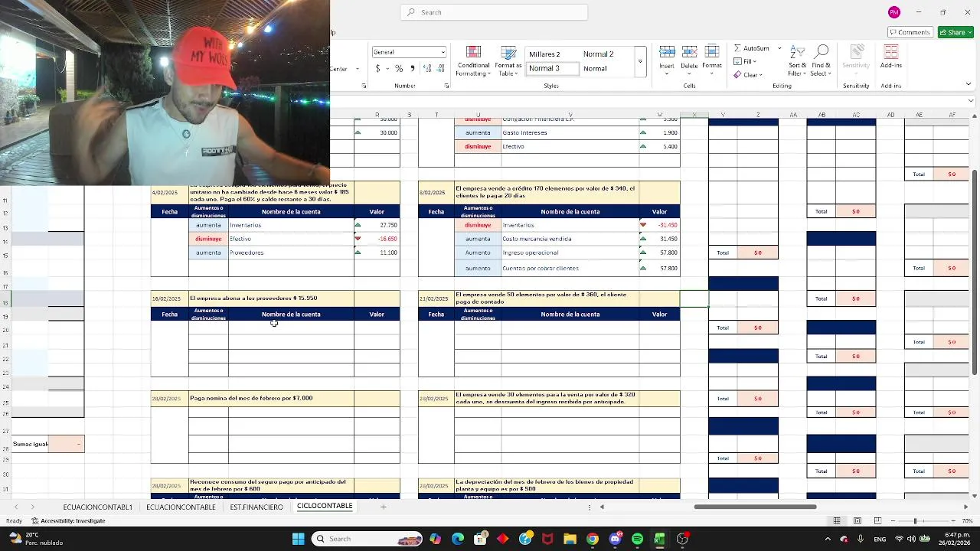
Task: Click the Clear eraser tool
Action: coord(746,74)
